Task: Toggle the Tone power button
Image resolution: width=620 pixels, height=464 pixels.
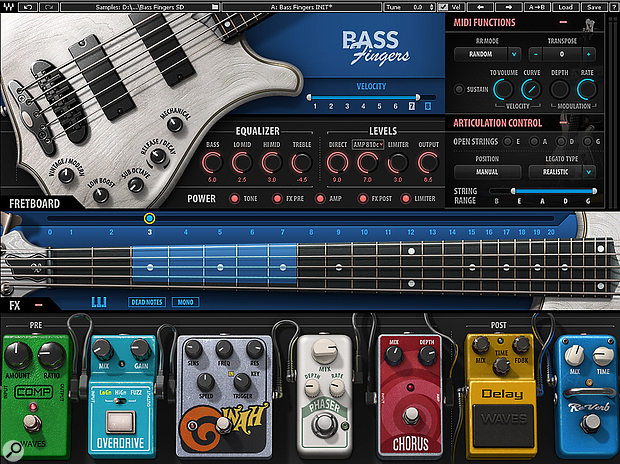Action: 234,198
